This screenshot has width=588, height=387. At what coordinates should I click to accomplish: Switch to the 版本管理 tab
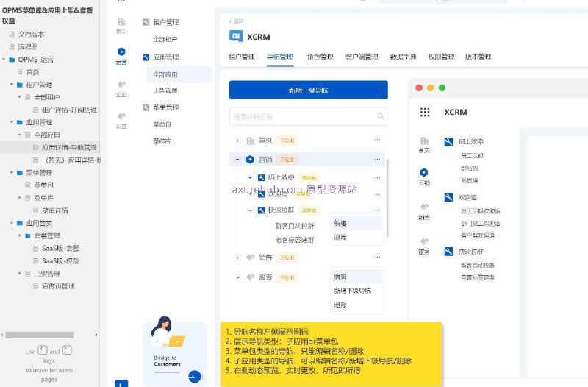pos(478,57)
